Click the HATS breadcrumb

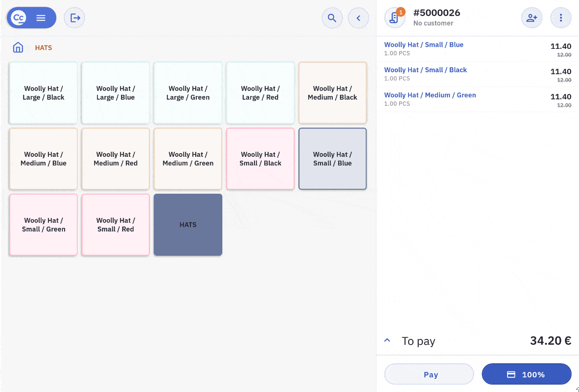click(44, 48)
